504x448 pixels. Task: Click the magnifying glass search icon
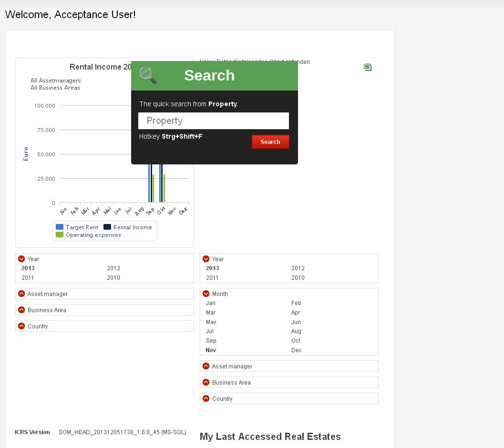pos(148,75)
